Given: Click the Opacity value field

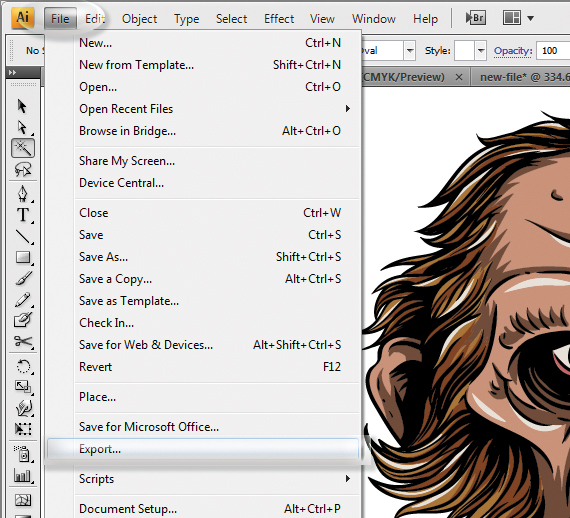Looking at the screenshot, I should pyautogui.click(x=553, y=51).
